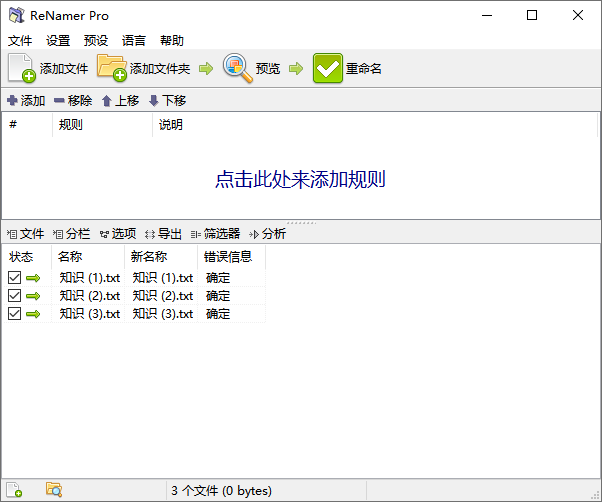
Task: Click the green 重命名 checkmark icon
Action: click(327, 68)
